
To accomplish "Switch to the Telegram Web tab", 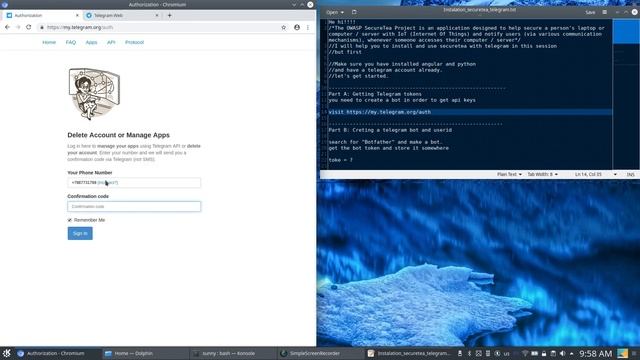I will pos(122,15).
